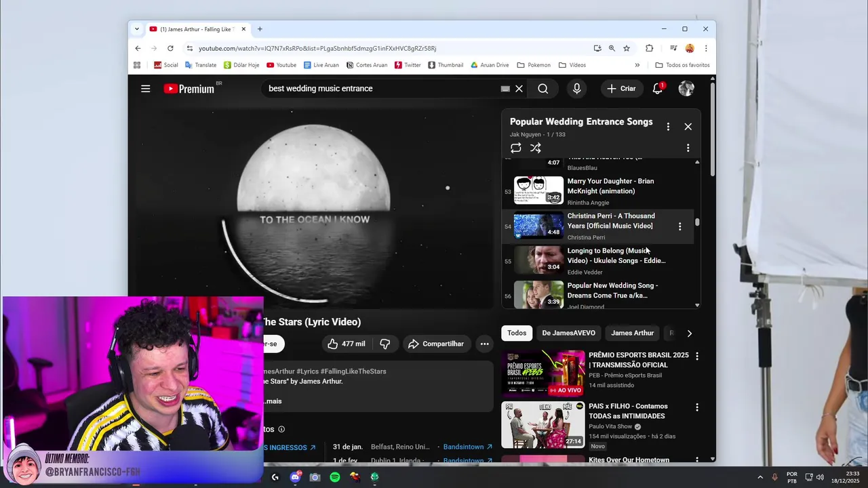Open Chrome extensions puzzle icon
This screenshot has height=488, width=868.
[649, 48]
